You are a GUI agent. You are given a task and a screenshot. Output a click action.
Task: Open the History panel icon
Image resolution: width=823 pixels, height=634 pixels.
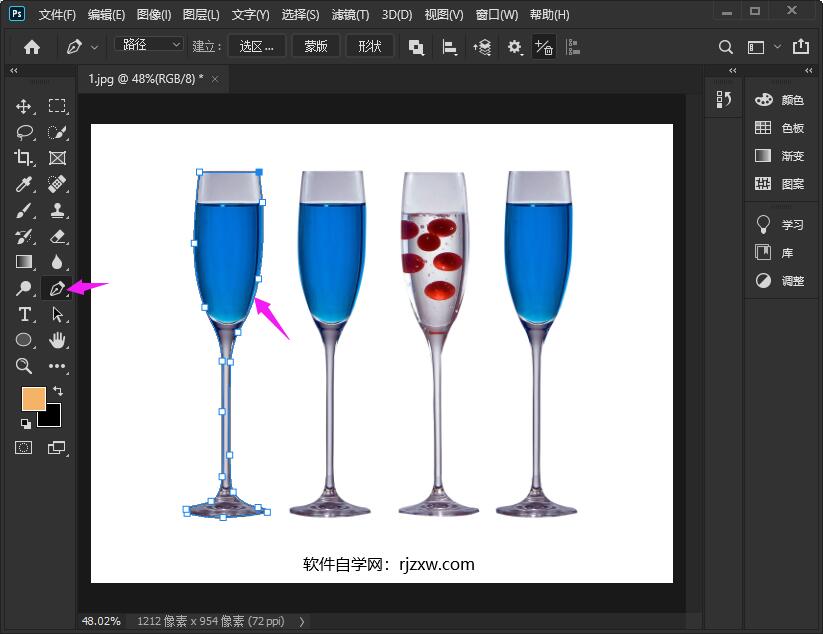[724, 99]
